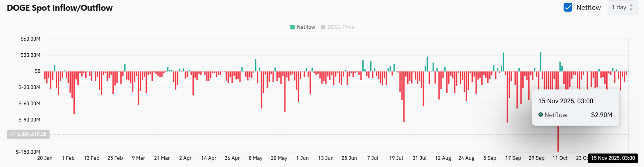Enable the DOGE Price series in the legend
Image resolution: width=644 pixels, height=167 pixels.
pos(338,27)
